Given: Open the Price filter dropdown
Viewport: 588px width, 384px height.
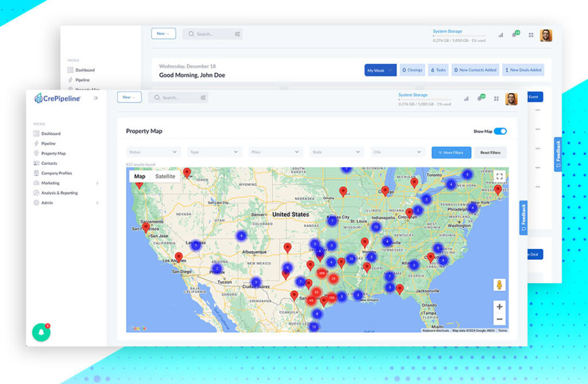Looking at the screenshot, I should pos(275,152).
